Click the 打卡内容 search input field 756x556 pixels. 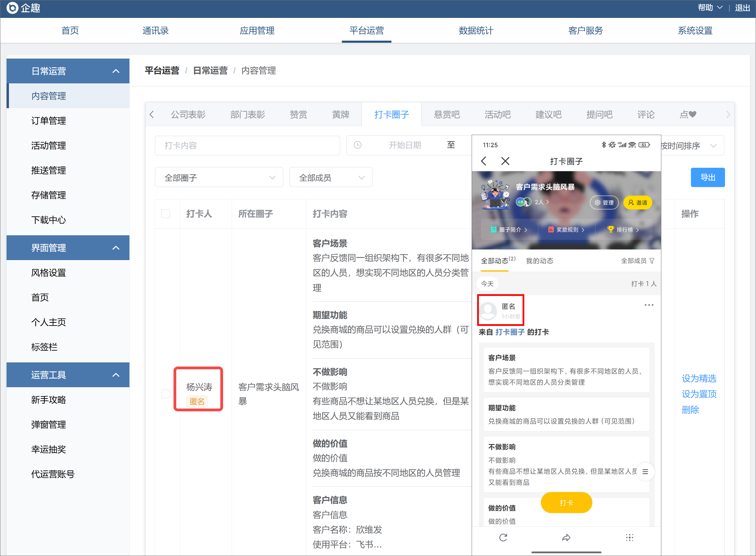click(x=247, y=145)
